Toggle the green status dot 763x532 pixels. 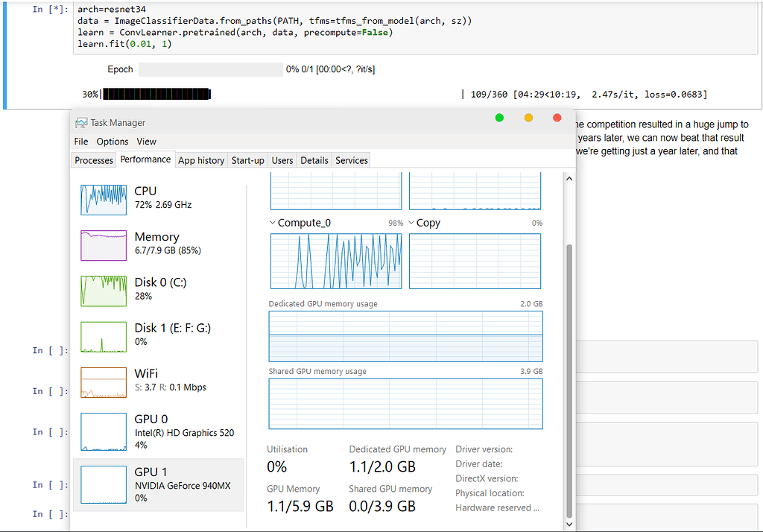(499, 117)
